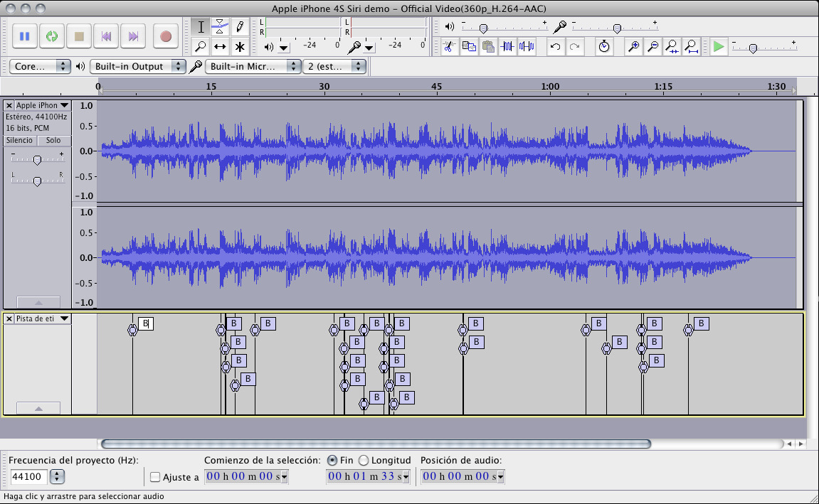Activate the Zoom tool in the tools palette

click(x=201, y=45)
